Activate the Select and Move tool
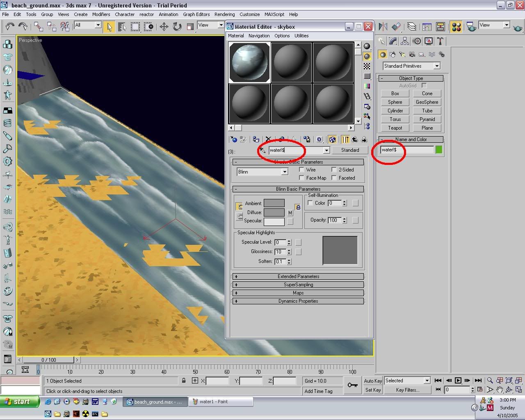 164,27
